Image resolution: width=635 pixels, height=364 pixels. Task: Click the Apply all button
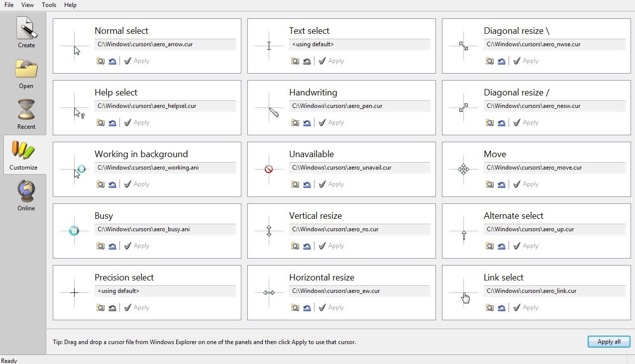click(x=609, y=342)
